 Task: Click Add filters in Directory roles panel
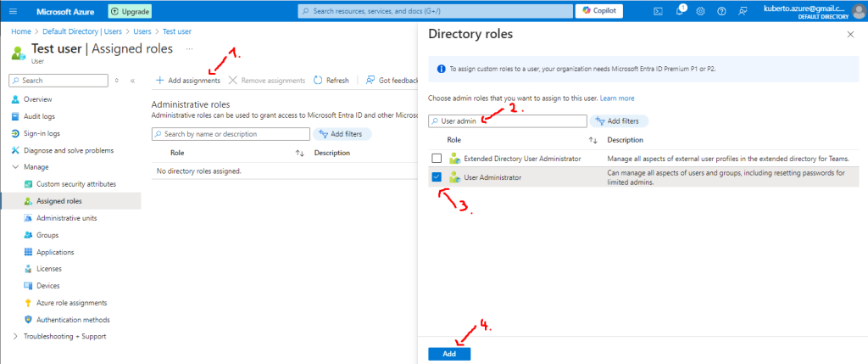coord(619,120)
